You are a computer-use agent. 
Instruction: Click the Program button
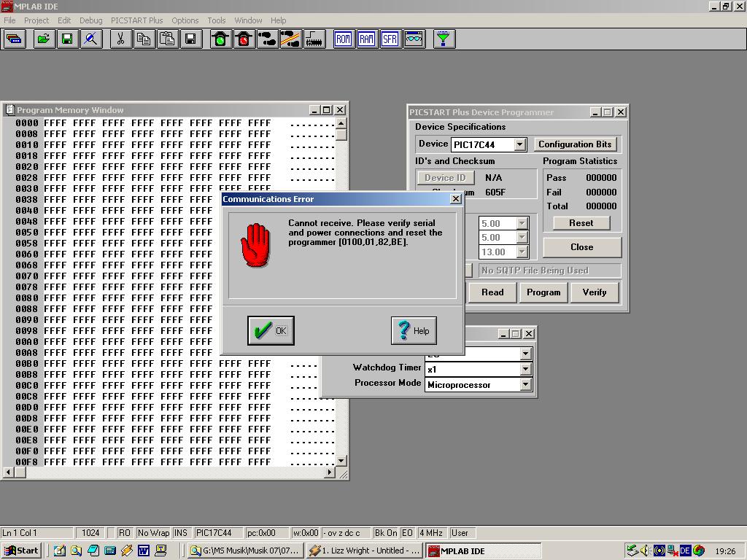coord(543,292)
